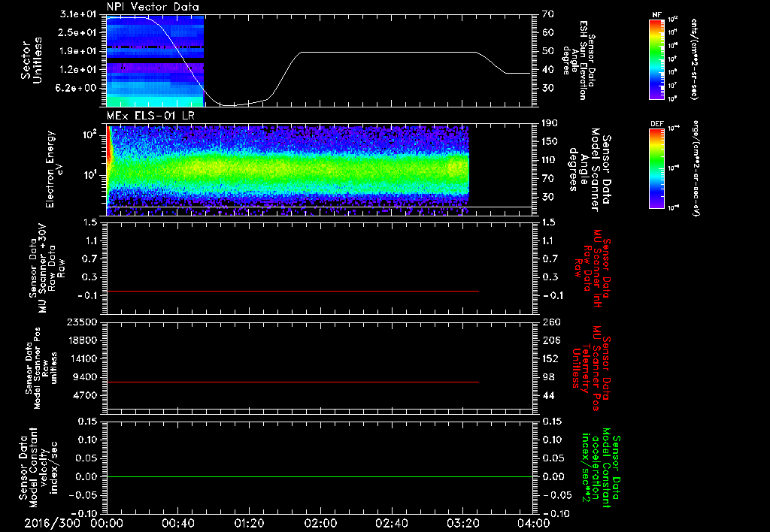770x532 pixels.
Task: Click the 44 telemetry tick value
Action: coord(548,395)
